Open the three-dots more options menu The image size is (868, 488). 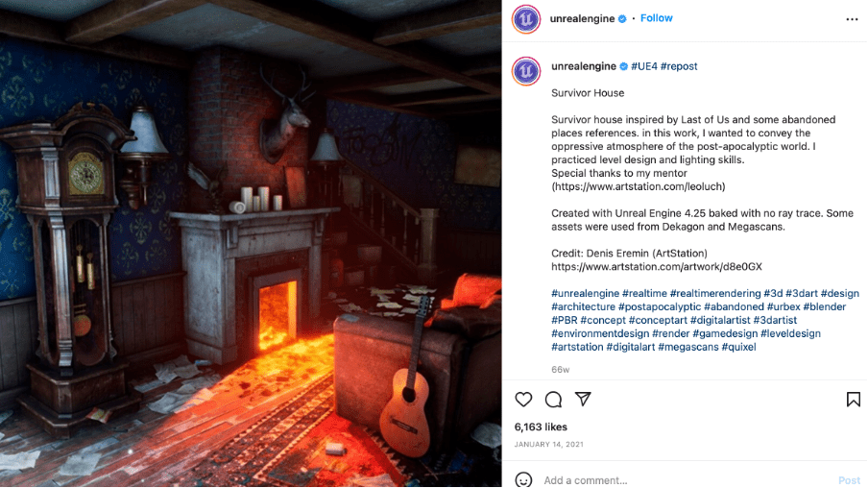852,19
